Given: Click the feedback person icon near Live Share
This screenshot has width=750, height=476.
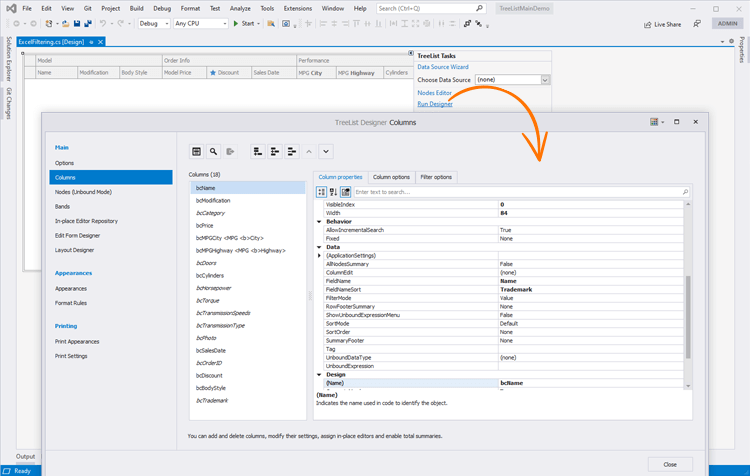Looking at the screenshot, I should 697,24.
